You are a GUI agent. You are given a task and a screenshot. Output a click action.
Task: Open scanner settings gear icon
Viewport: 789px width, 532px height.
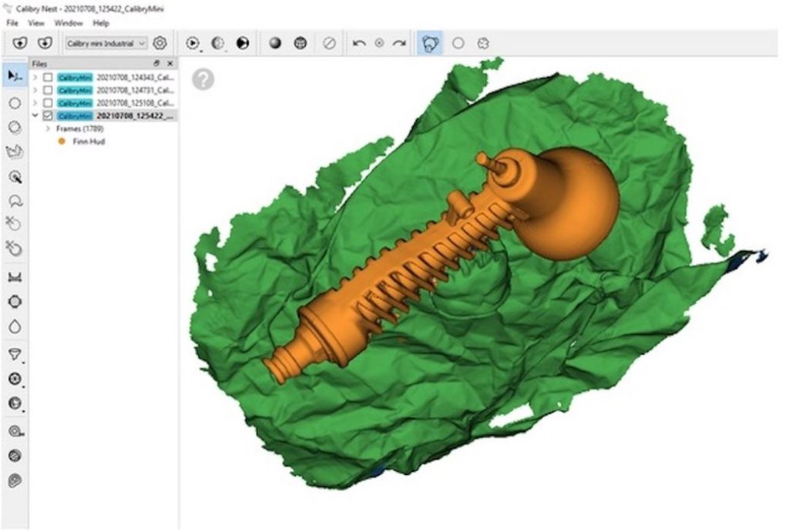(x=159, y=44)
